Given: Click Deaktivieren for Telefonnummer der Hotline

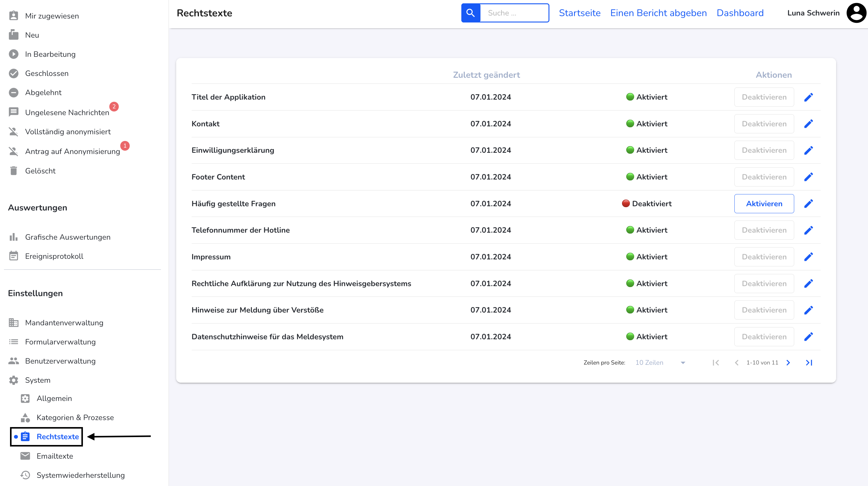Looking at the screenshot, I should click(x=764, y=230).
